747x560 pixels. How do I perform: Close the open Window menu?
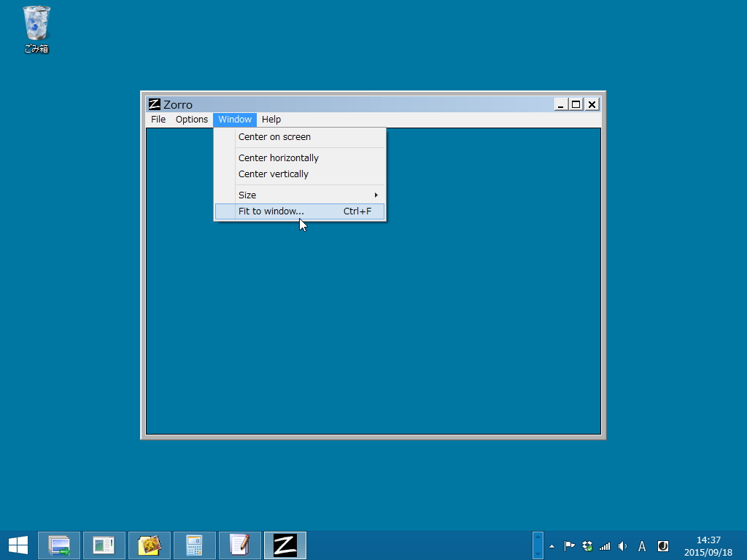click(x=235, y=120)
